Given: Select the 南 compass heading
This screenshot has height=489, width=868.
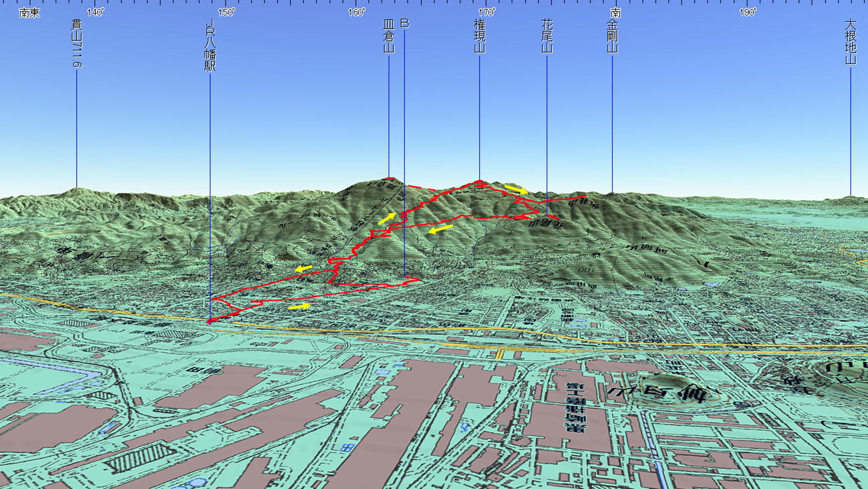Looking at the screenshot, I should (616, 13).
